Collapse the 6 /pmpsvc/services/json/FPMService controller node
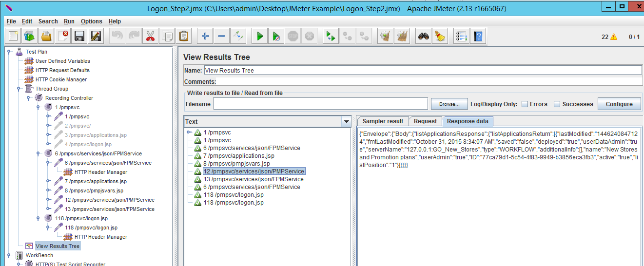 click(39, 153)
